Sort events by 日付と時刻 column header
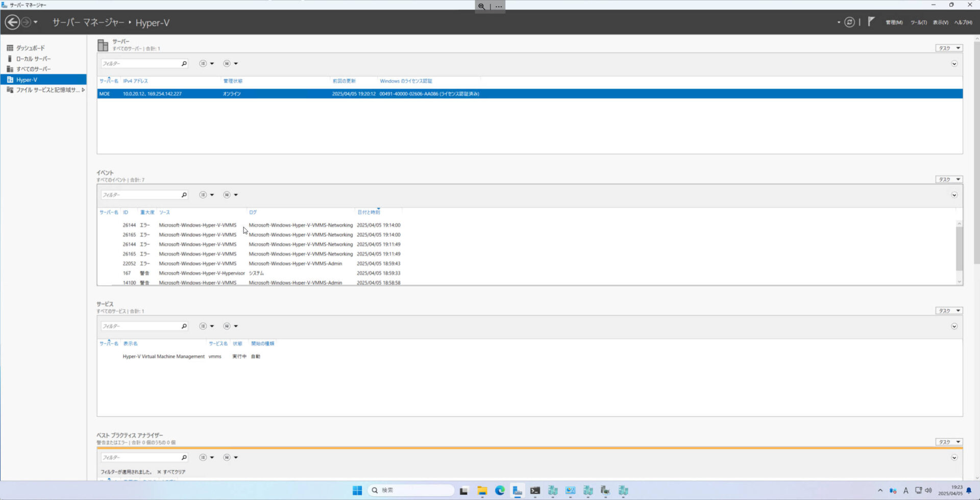Image resolution: width=980 pixels, height=500 pixels. click(x=369, y=212)
